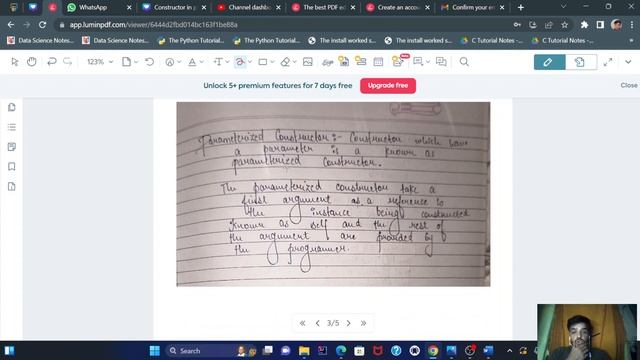The height and width of the screenshot is (360, 640).
Task: Open the 123% zoom level dropdown
Action: pyautogui.click(x=100, y=62)
